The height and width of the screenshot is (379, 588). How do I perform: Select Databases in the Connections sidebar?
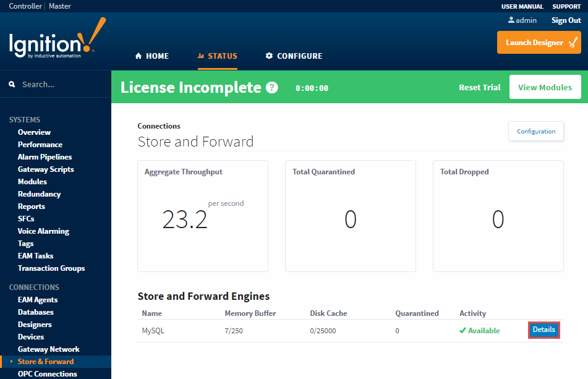coord(35,312)
